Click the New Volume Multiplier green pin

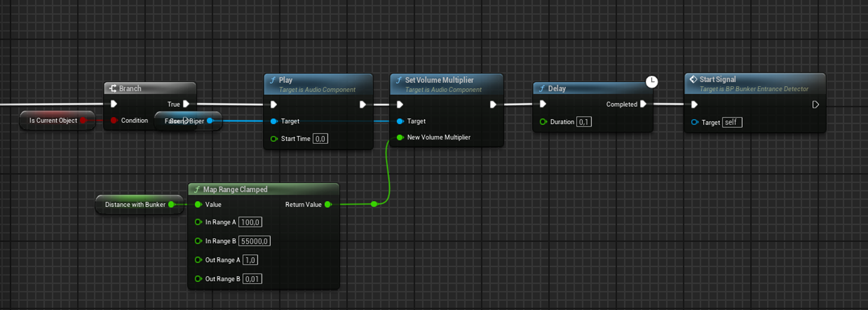pos(400,137)
